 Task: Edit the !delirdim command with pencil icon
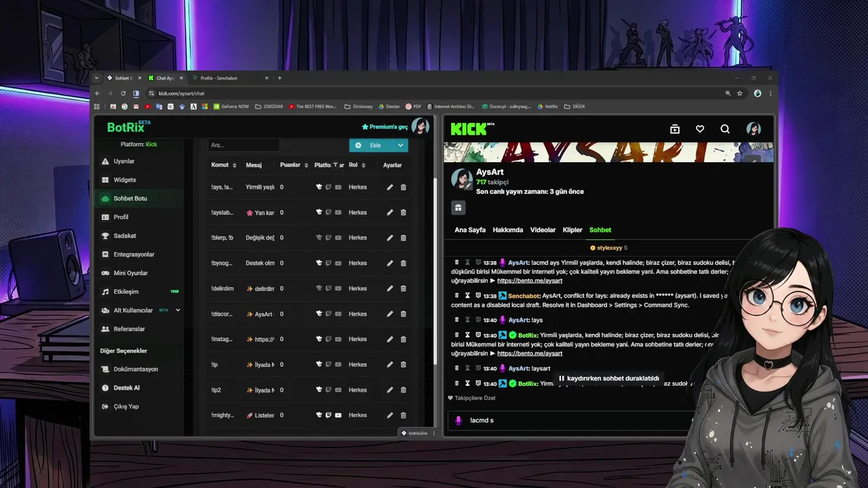(x=390, y=289)
